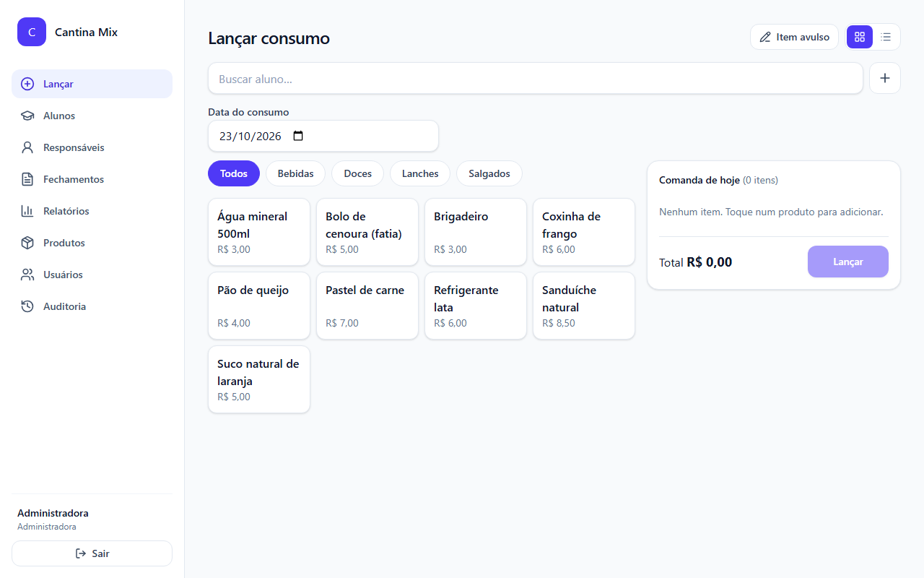Add Brigadeiro product card
This screenshot has width=924, height=578.
pyautogui.click(x=476, y=232)
